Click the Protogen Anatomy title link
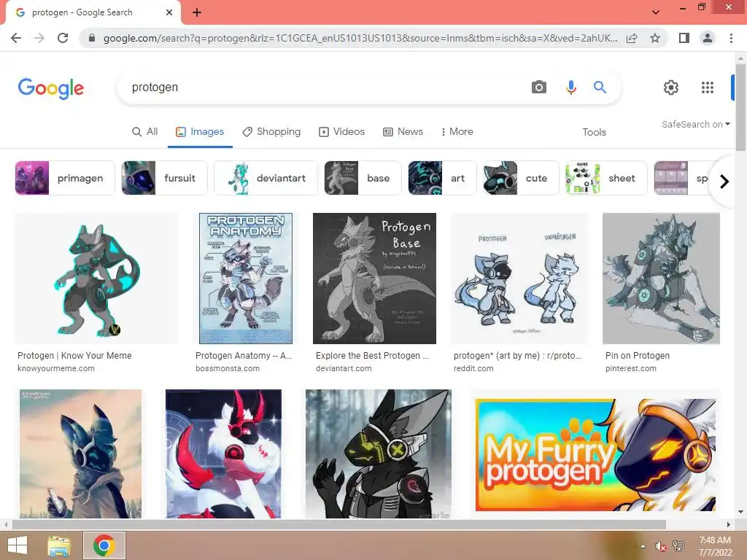The image size is (747, 560). click(244, 356)
